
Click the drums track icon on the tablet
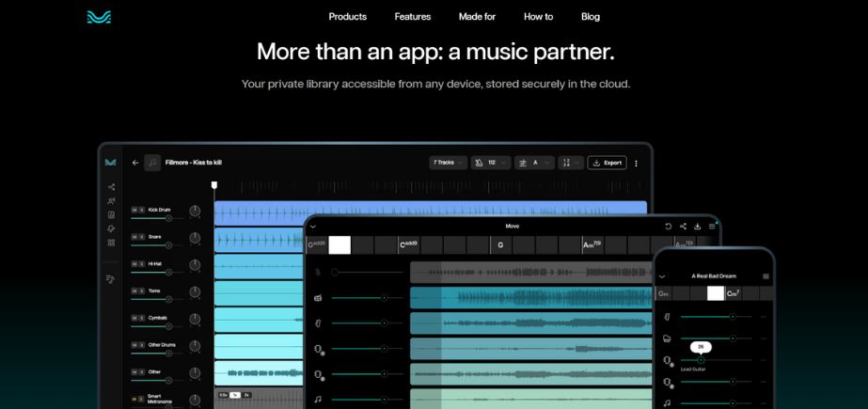click(318, 298)
